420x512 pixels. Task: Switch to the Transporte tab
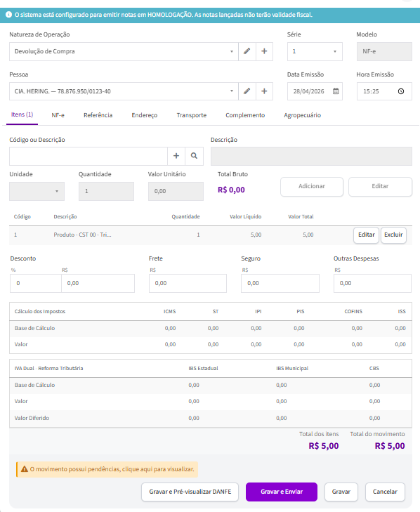pyautogui.click(x=191, y=115)
